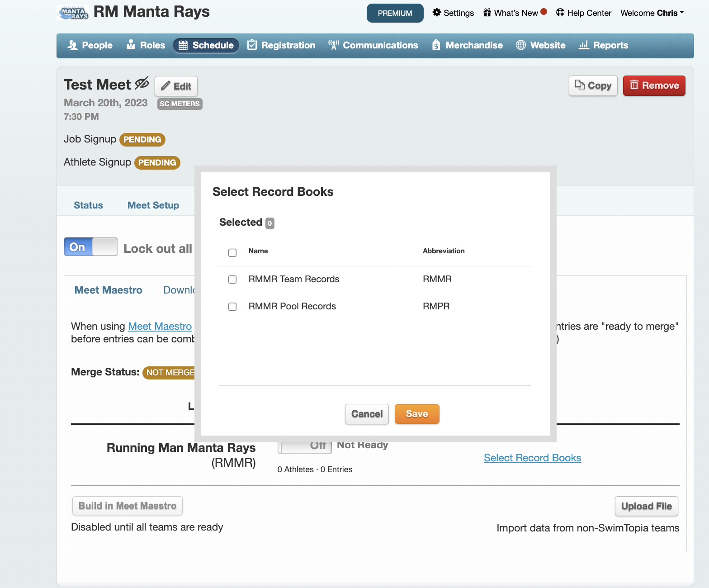Toggle the Lock out all On switch

pyautogui.click(x=90, y=247)
